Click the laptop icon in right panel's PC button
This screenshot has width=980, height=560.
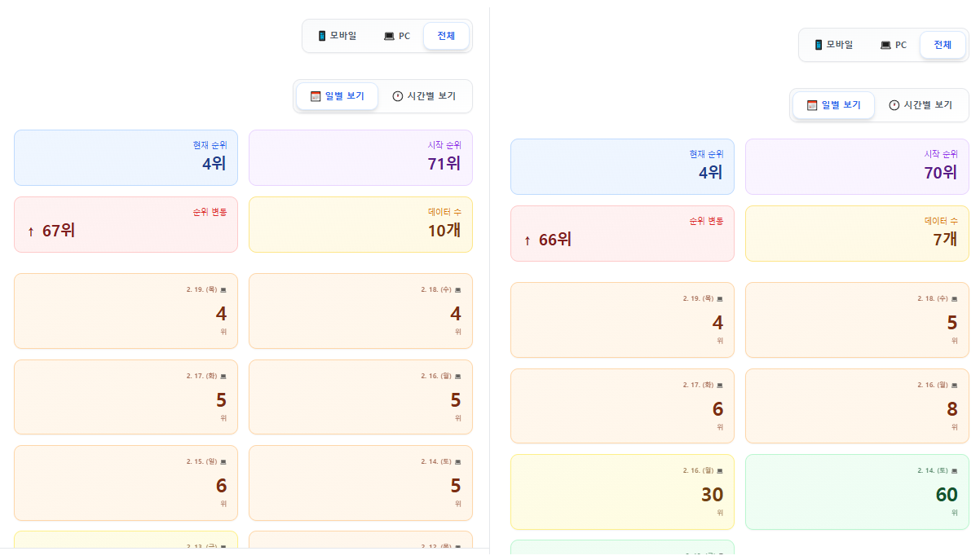coord(885,45)
